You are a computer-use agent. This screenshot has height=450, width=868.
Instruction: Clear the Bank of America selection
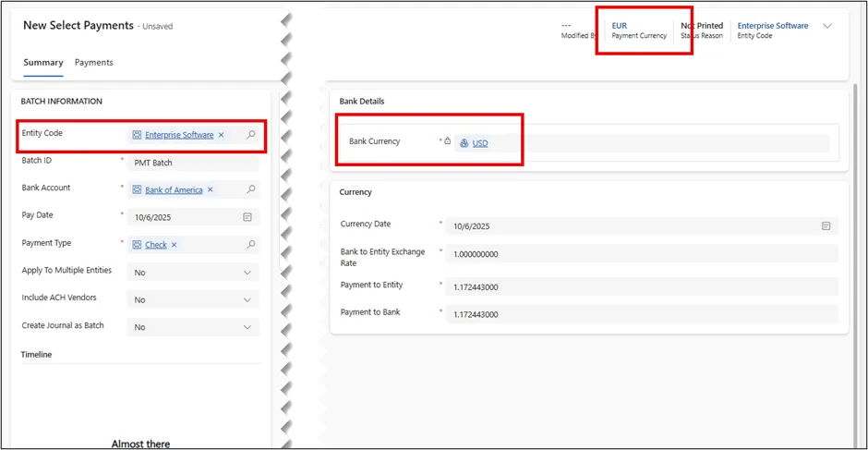[x=210, y=190]
